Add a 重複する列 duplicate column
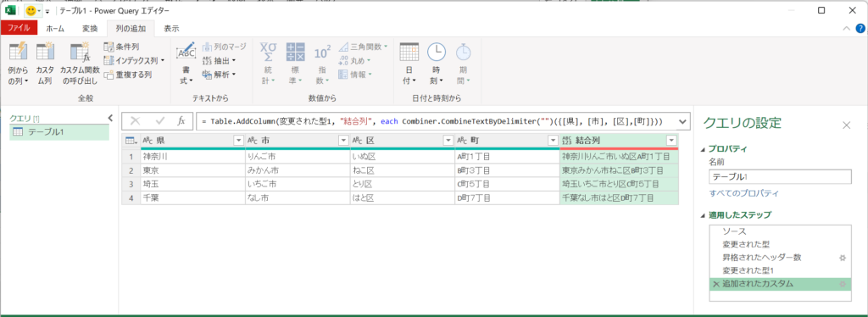 click(128, 74)
